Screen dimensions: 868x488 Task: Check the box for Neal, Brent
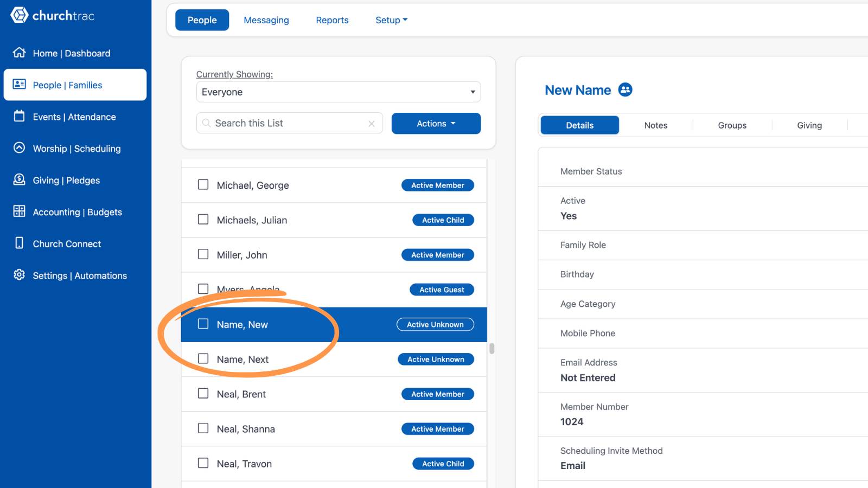203,393
